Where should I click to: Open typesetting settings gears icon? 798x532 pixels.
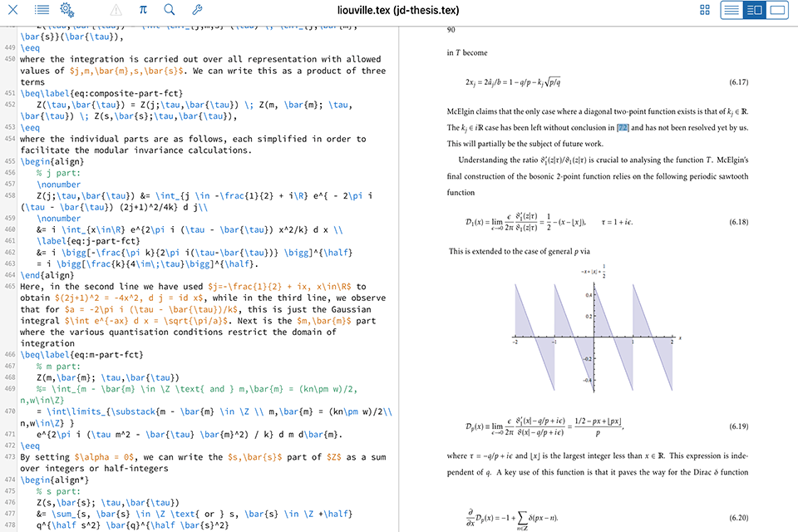point(66,10)
